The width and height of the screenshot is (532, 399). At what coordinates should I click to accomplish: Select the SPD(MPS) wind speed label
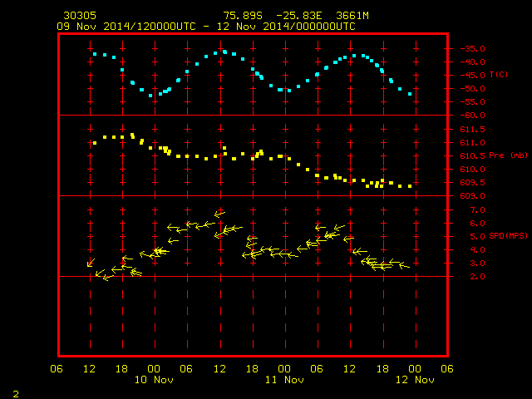click(508, 236)
